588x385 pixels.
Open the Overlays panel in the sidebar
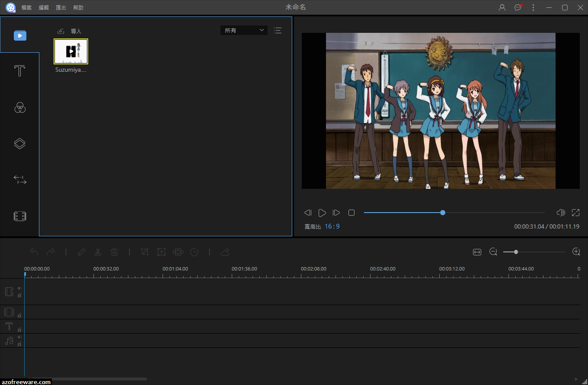19,143
